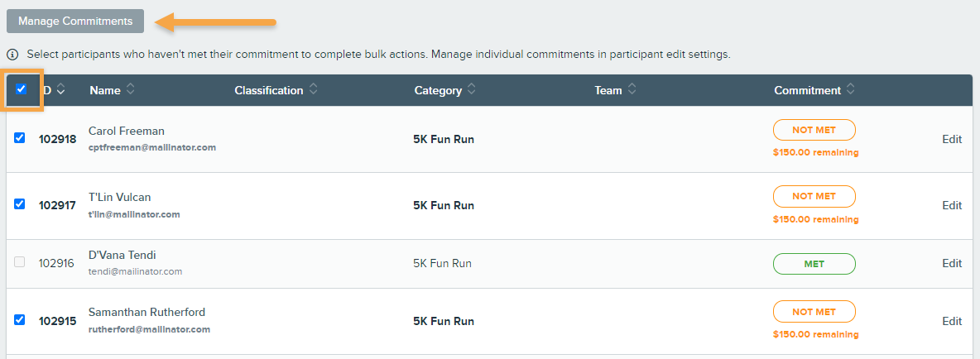
Task: Click 5K Fun Run in Carol Freeman's row
Action: pos(444,139)
